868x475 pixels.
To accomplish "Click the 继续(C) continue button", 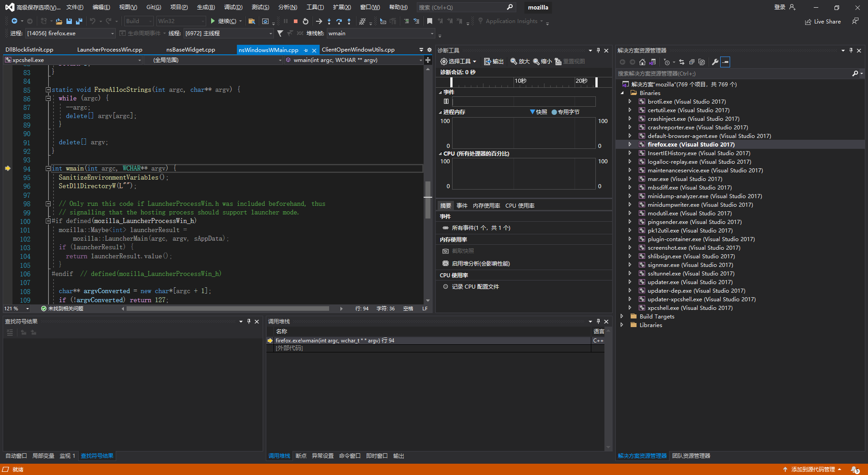I will 223,21.
